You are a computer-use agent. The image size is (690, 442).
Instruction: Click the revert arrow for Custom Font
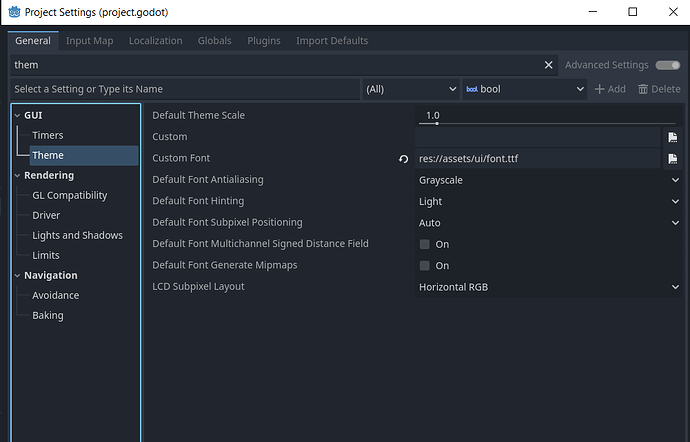(x=403, y=159)
